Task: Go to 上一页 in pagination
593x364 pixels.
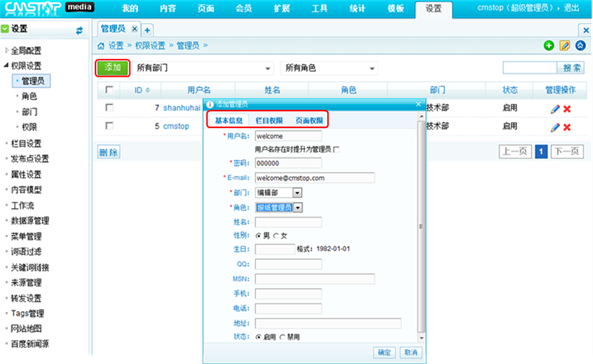Action: pyautogui.click(x=515, y=152)
